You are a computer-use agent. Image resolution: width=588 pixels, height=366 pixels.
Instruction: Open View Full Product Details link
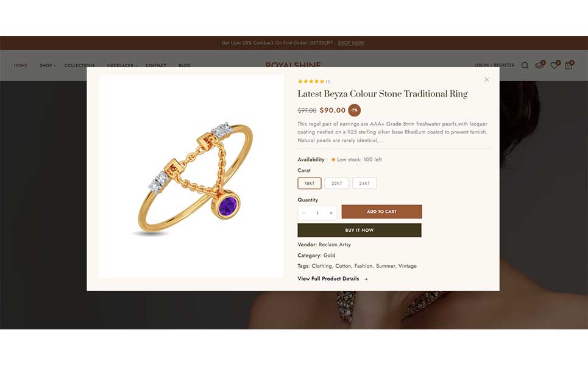coord(333,279)
